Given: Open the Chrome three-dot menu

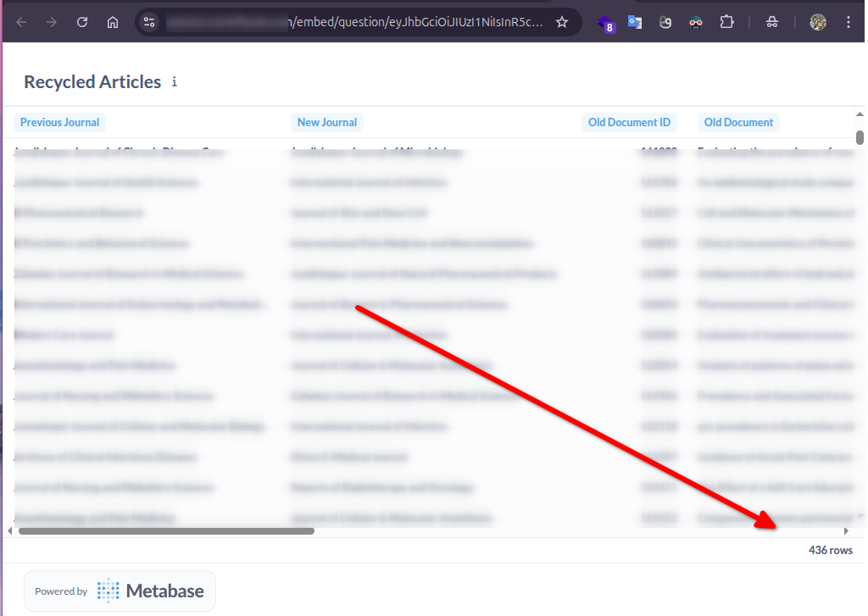Looking at the screenshot, I should 849,22.
